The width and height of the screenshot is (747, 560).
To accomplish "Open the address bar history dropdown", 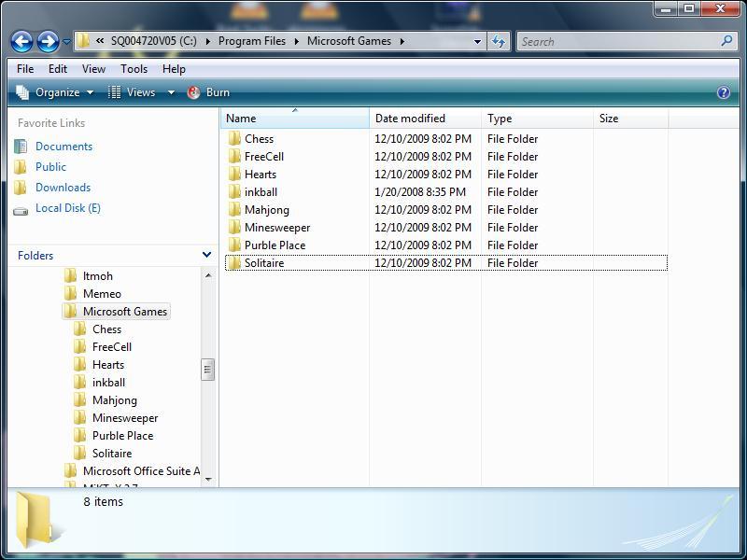I will tap(477, 41).
